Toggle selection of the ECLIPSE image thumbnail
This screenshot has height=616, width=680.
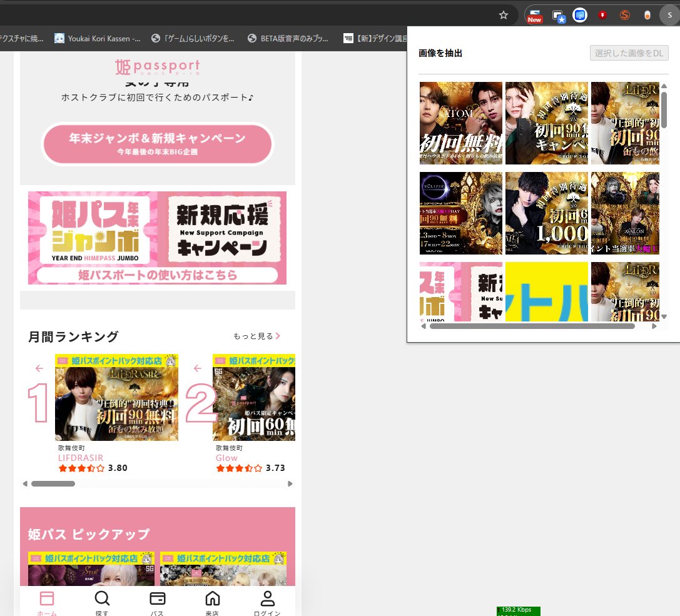[461, 213]
